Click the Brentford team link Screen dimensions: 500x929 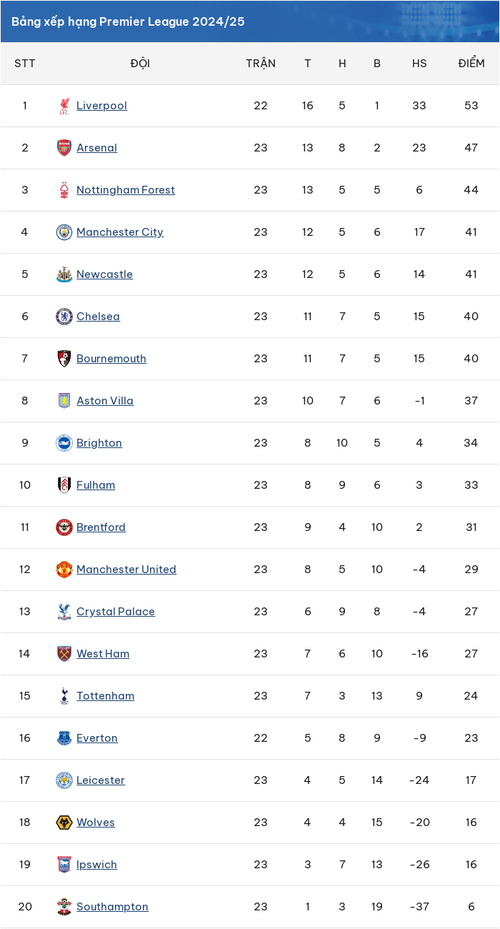[101, 527]
